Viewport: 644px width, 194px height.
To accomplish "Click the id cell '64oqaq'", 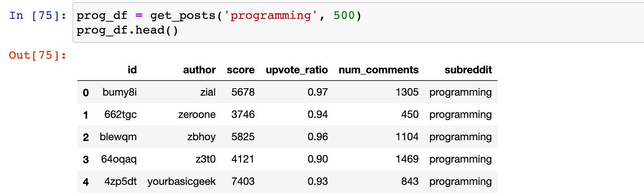I will click(x=119, y=160).
